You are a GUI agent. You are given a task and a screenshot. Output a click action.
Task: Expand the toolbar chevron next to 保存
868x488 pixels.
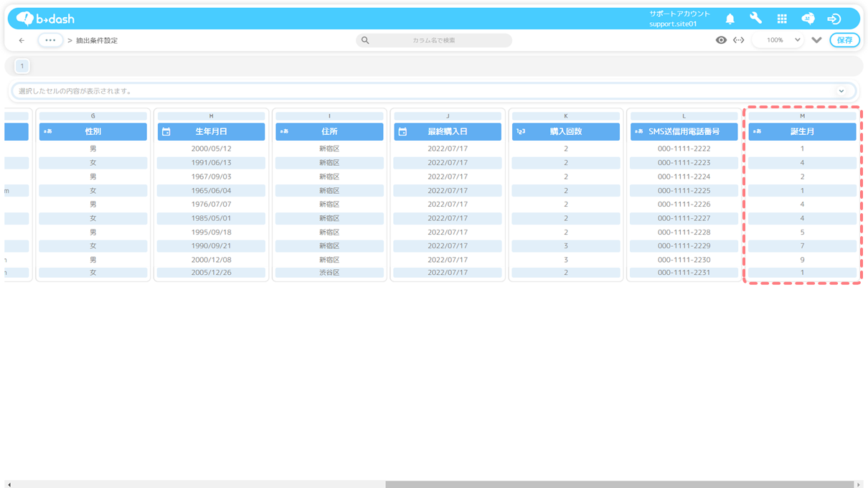pos(816,40)
